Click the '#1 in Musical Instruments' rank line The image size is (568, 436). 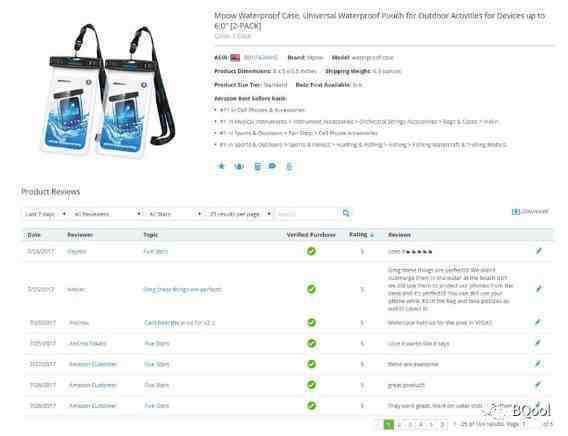click(359, 122)
